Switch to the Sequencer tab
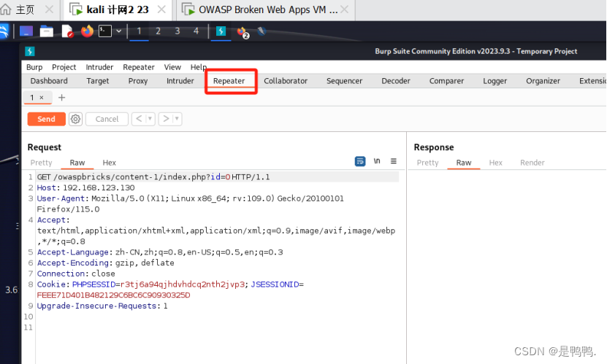This screenshot has height=364, width=607. [x=345, y=81]
